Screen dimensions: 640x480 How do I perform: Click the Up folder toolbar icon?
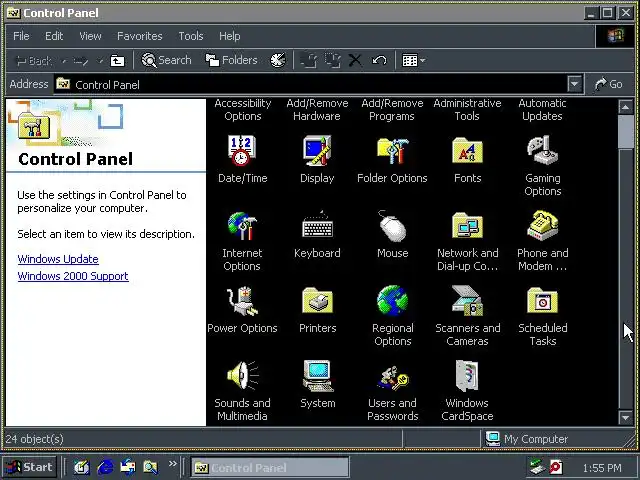(118, 60)
